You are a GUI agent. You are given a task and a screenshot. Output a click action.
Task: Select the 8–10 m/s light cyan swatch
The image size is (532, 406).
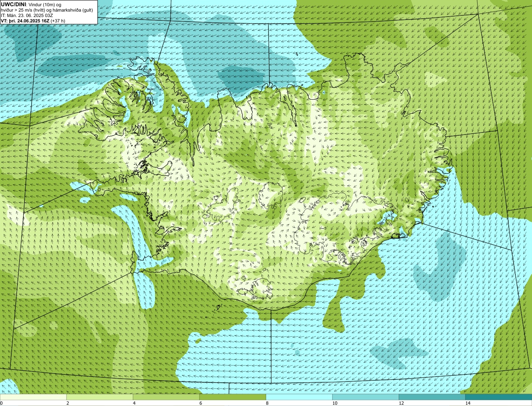pos(299,397)
